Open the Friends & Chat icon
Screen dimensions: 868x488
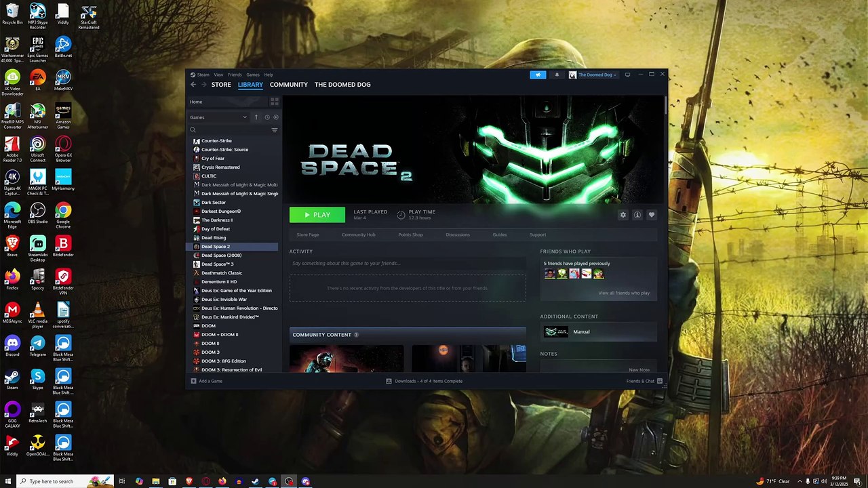(x=659, y=381)
